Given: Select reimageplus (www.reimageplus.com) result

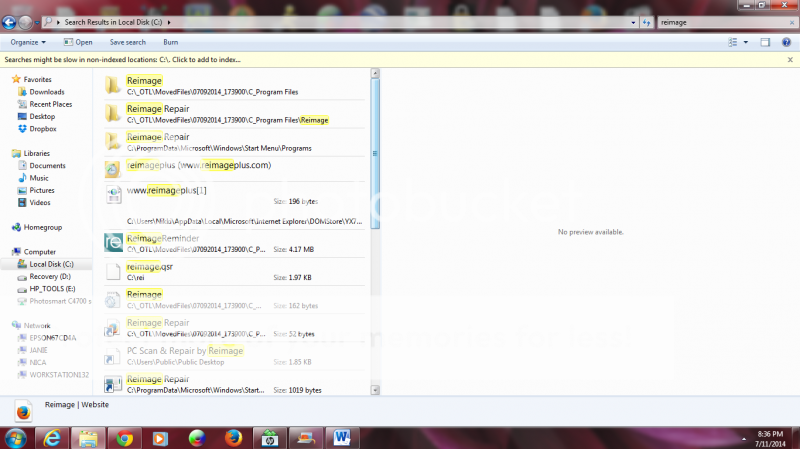Looking at the screenshot, I should coord(235,168).
